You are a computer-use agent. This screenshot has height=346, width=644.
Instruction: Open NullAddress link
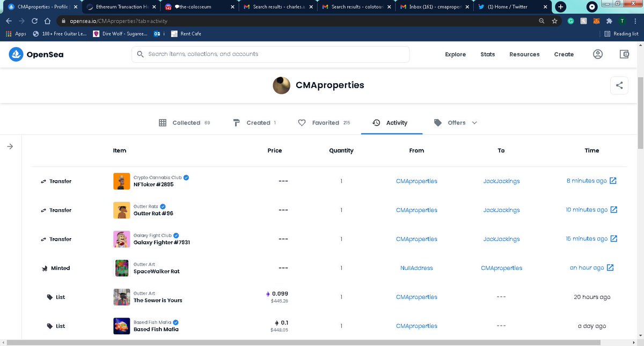point(416,268)
